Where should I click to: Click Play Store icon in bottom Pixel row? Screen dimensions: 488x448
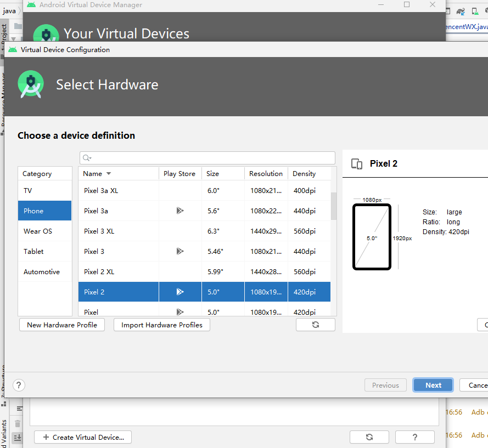tap(180, 312)
